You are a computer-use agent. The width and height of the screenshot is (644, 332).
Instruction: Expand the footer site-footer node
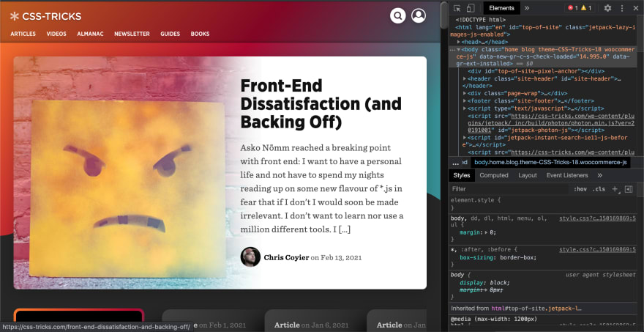pyautogui.click(x=465, y=101)
